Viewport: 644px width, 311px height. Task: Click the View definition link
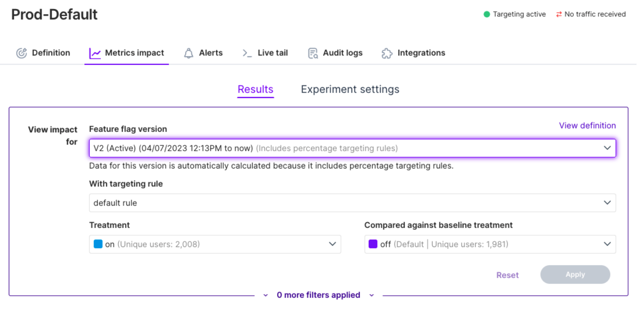(587, 126)
